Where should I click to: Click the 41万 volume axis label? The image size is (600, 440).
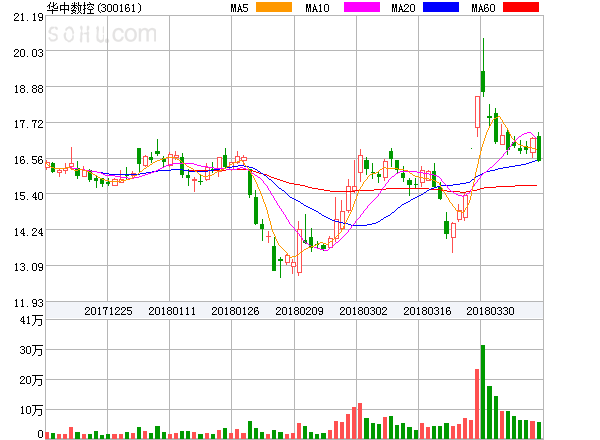click(31, 320)
